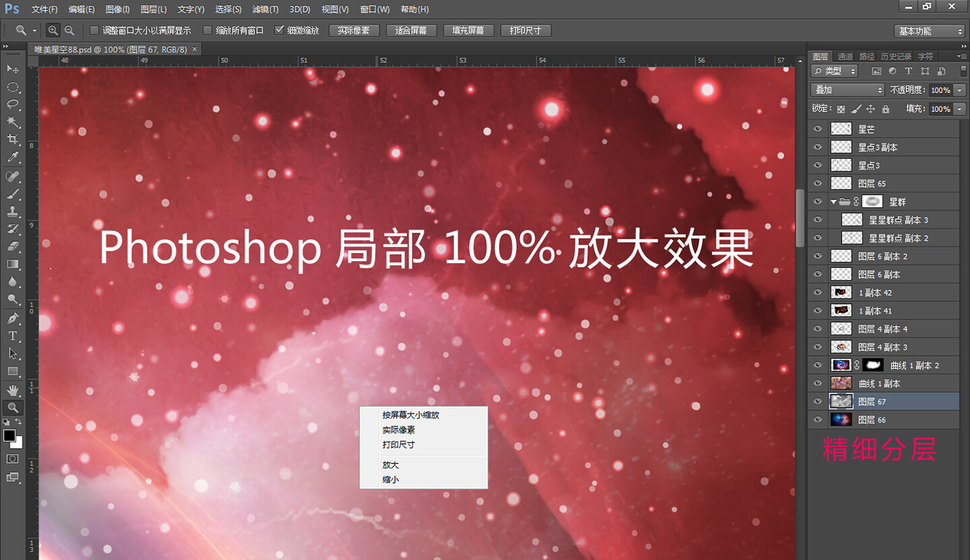Swap foreground and background colors
Viewport: 970px width, 560px height.
[x=19, y=422]
